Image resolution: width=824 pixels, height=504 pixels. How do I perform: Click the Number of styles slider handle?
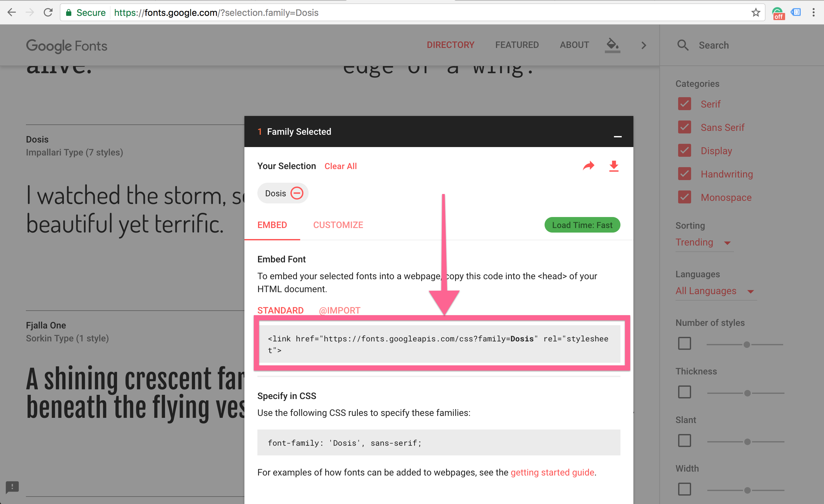[747, 345]
